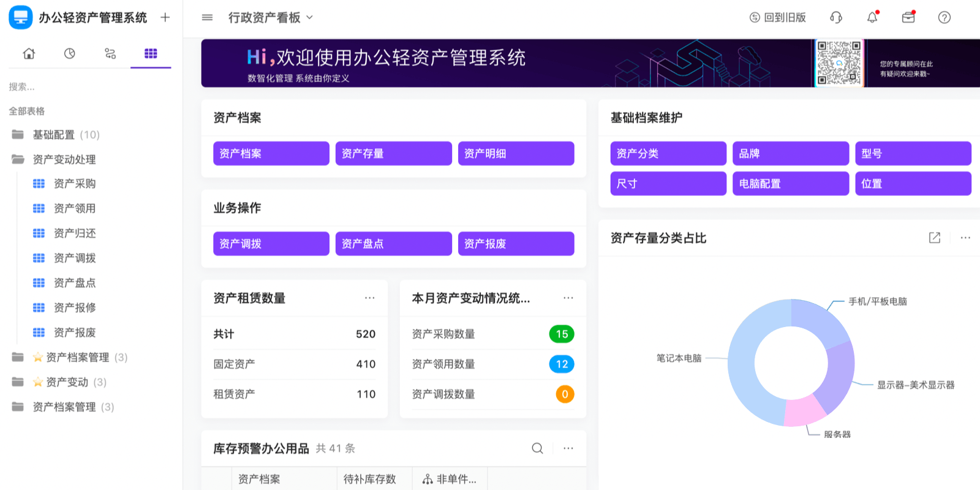Open the pie chart dashboard sidebar tab
Viewport: 980px width, 490px height.
click(70, 54)
